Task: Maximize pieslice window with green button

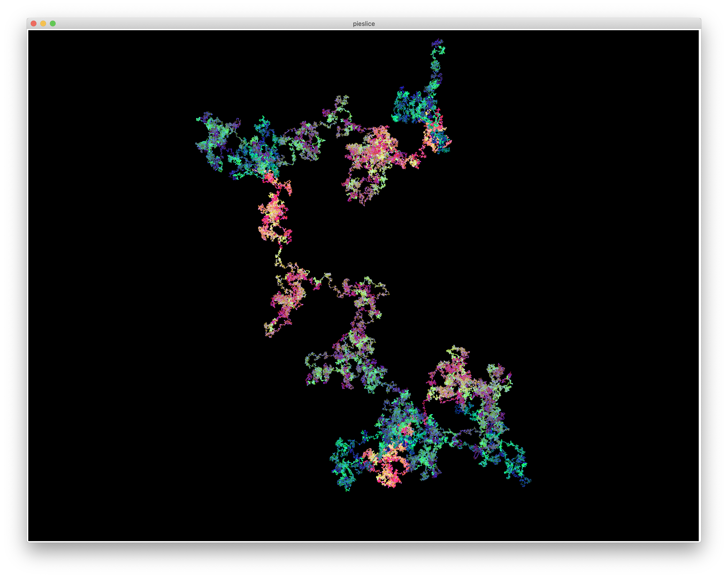Action: (x=53, y=24)
